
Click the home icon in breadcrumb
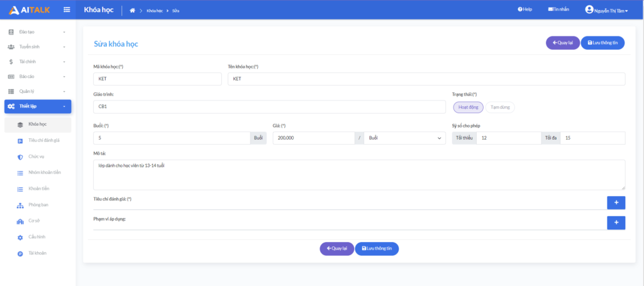(x=132, y=10)
